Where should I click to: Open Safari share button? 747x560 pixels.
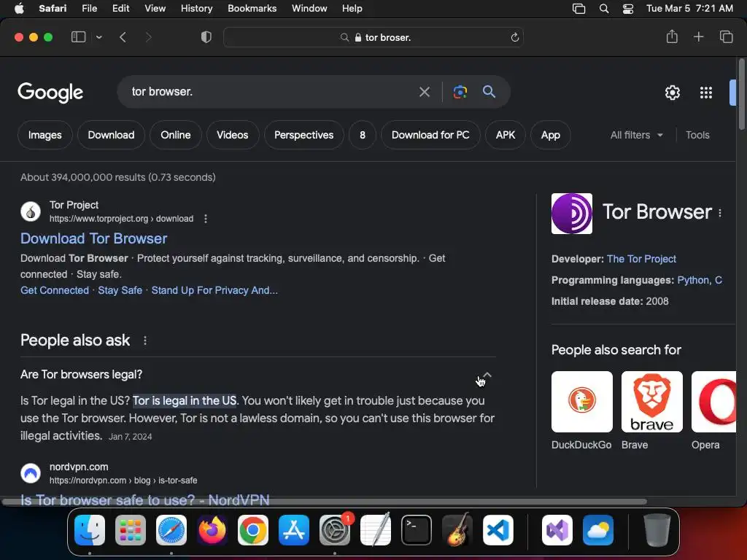tap(672, 36)
